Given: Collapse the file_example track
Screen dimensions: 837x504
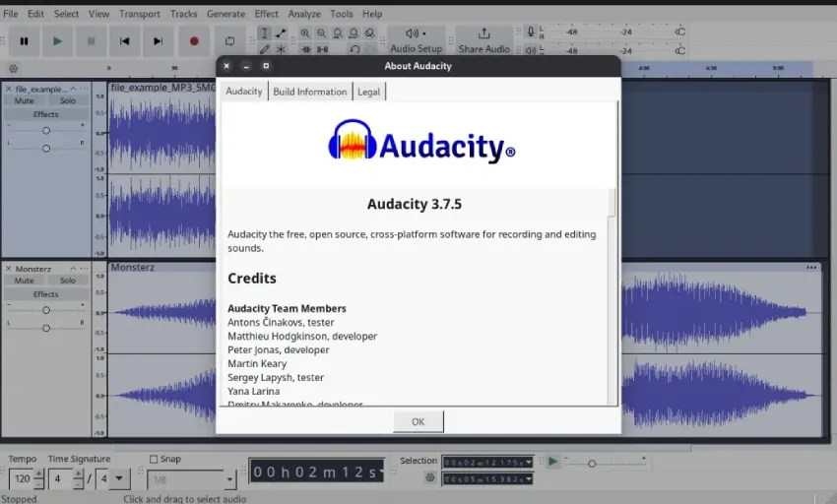Looking at the screenshot, I should [73, 89].
